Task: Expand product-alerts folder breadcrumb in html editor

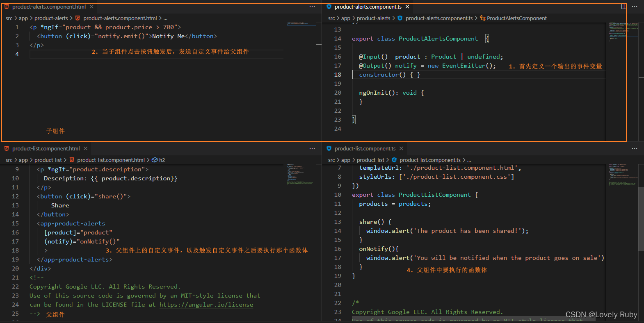Action: pyautogui.click(x=51, y=18)
